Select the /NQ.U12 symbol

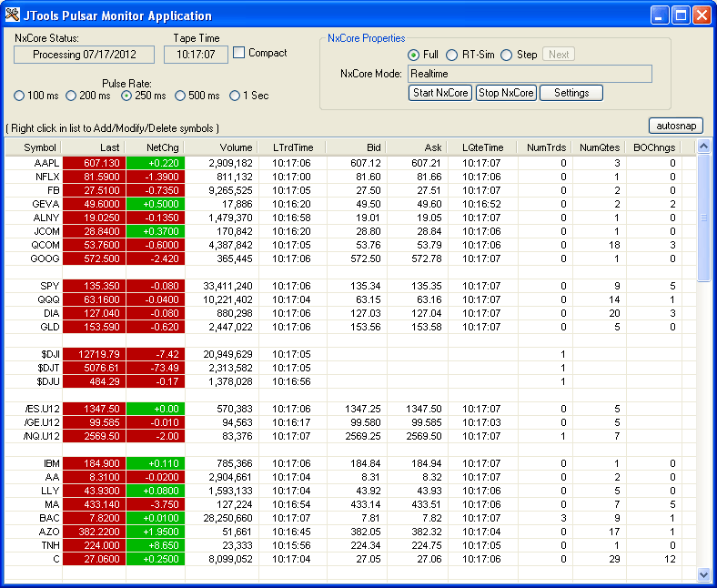(42, 436)
